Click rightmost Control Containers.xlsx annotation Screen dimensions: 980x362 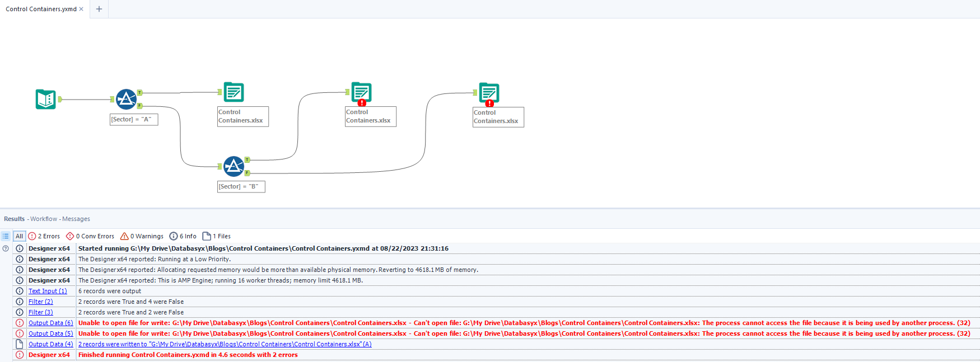[498, 117]
